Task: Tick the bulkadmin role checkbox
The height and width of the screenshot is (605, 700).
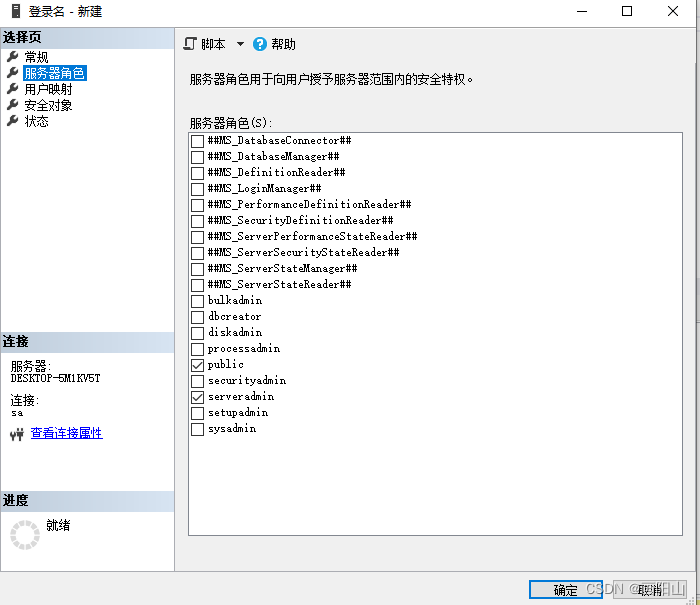Action: click(x=197, y=301)
